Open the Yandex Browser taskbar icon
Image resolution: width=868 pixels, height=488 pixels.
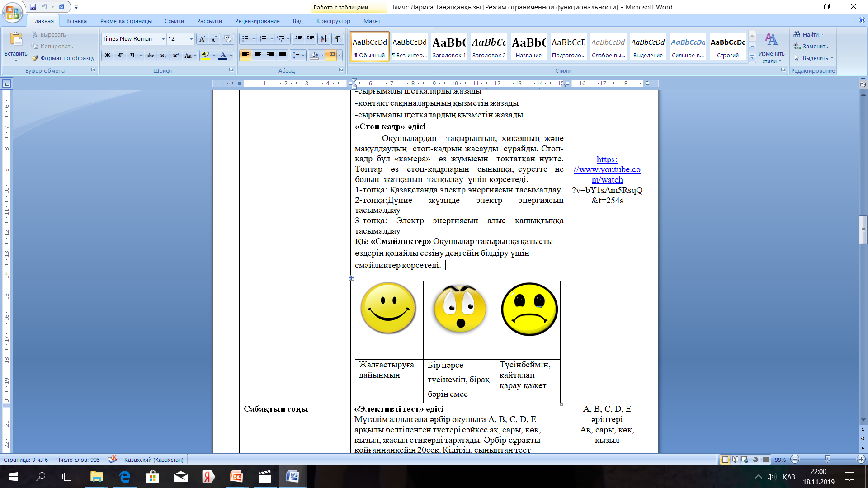pos(208,477)
